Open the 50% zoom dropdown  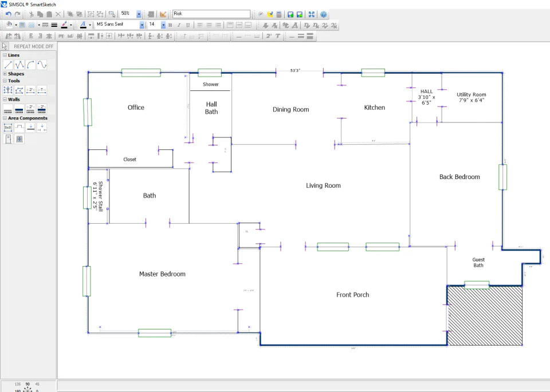(139, 14)
